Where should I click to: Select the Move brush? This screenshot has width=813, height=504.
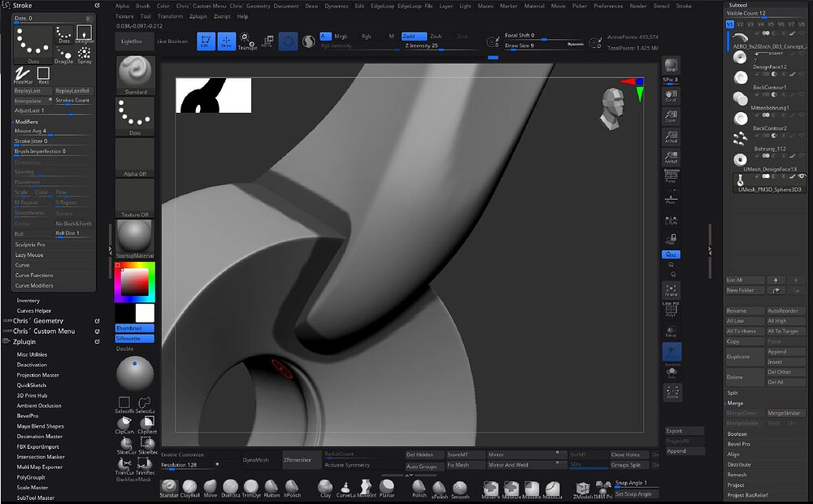(210, 489)
